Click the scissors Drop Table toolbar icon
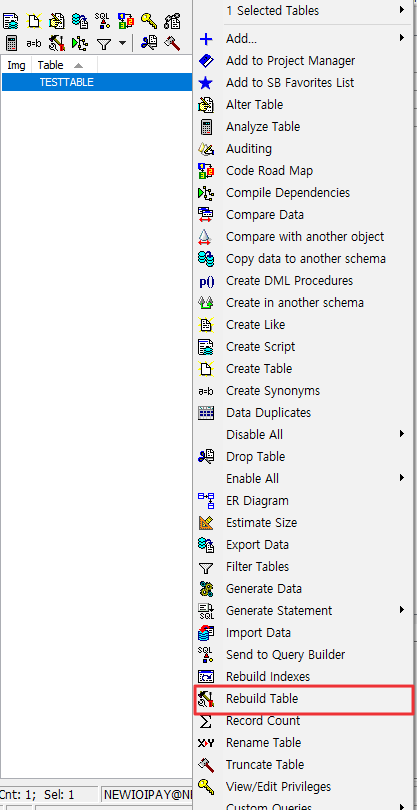Viewport: 417px width, 810px height. tap(149, 43)
